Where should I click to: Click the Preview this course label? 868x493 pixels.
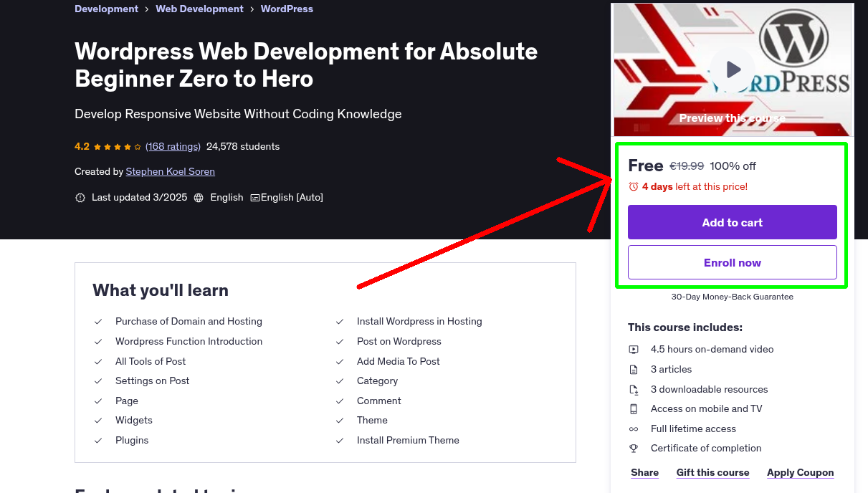[x=733, y=118]
